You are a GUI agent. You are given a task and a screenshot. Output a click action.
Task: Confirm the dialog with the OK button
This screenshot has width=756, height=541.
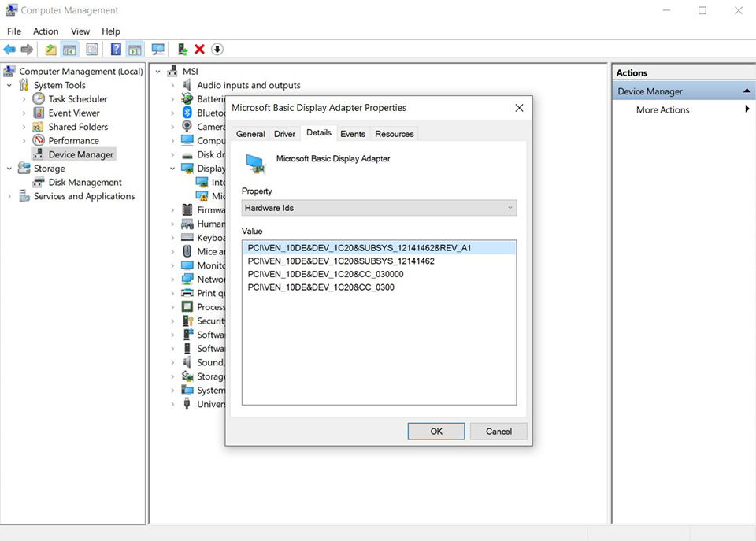(436, 431)
